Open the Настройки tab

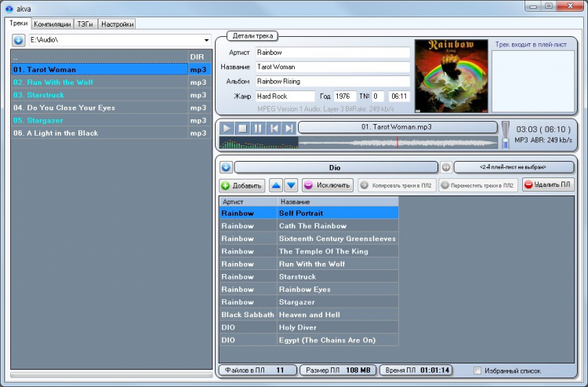pyautogui.click(x=117, y=24)
